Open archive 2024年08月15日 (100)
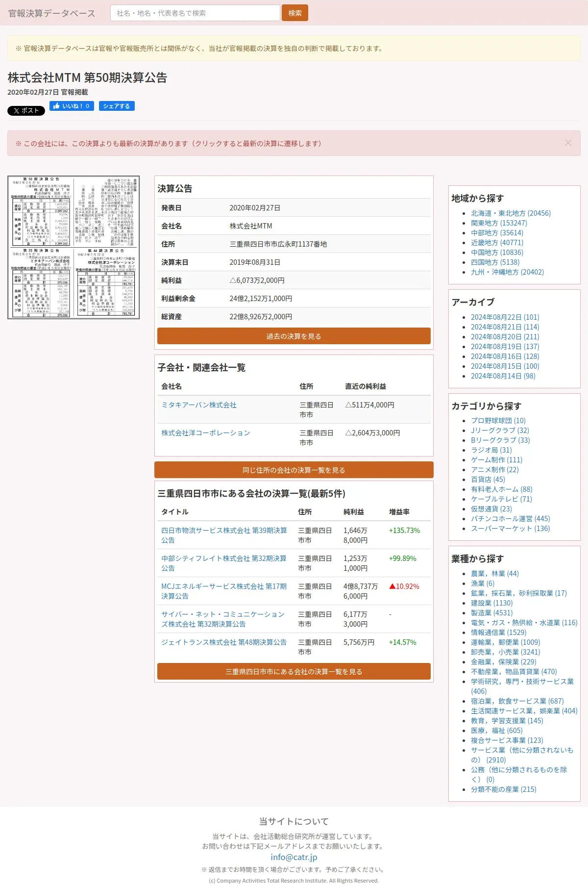 [505, 366]
